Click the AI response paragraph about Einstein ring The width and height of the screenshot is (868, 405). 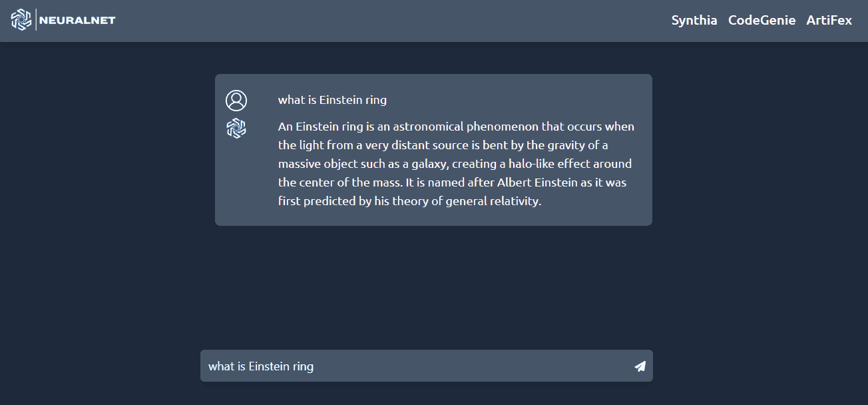coord(457,164)
